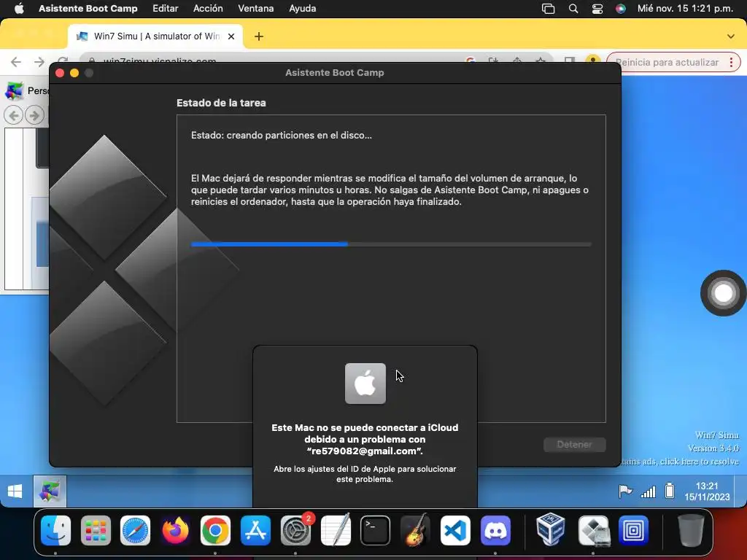
Task: Launch Firefox from the dock
Action: click(175, 530)
